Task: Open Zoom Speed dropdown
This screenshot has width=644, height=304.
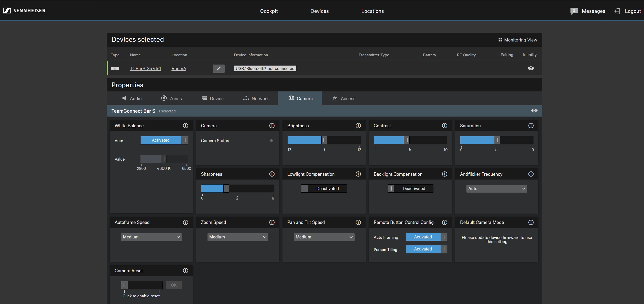Action: (238, 237)
